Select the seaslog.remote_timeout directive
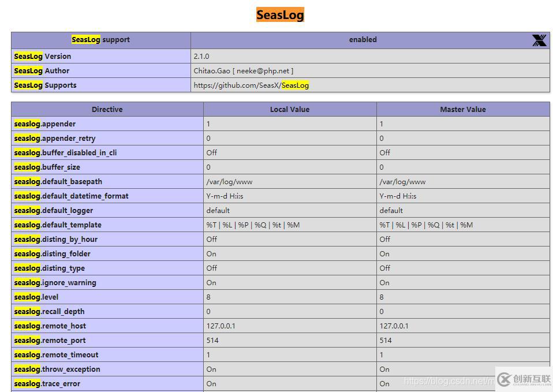This screenshot has height=392, width=553. point(56,355)
